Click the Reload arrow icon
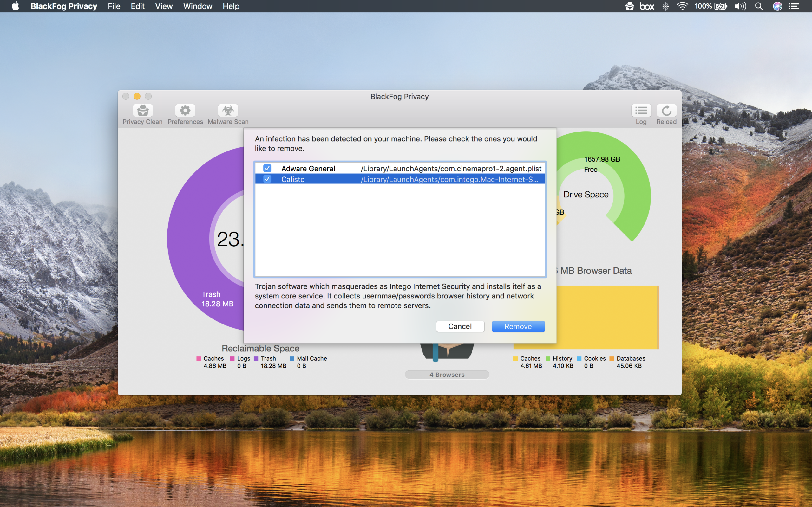 pyautogui.click(x=666, y=111)
